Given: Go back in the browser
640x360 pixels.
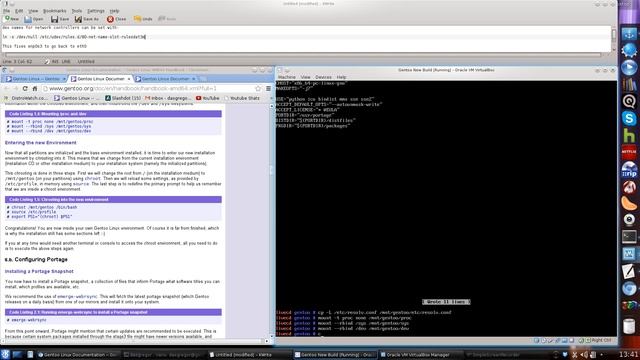Looking at the screenshot, I should tap(7, 89).
